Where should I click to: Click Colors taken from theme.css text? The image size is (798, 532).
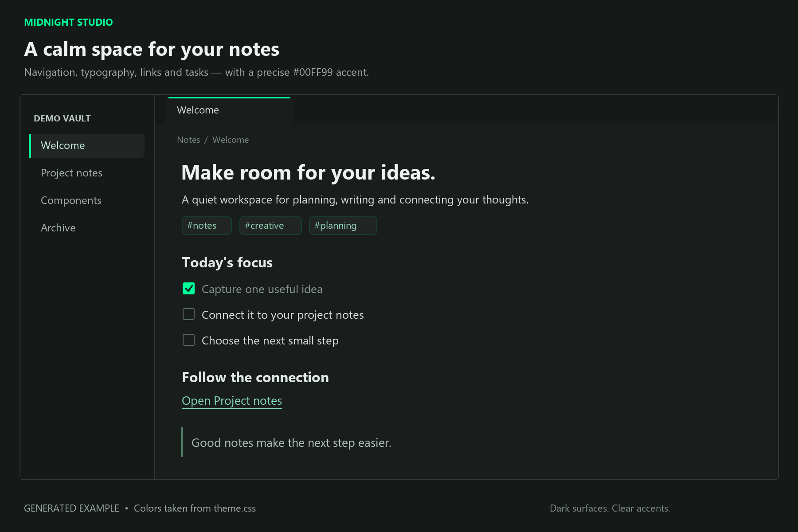[195, 509]
